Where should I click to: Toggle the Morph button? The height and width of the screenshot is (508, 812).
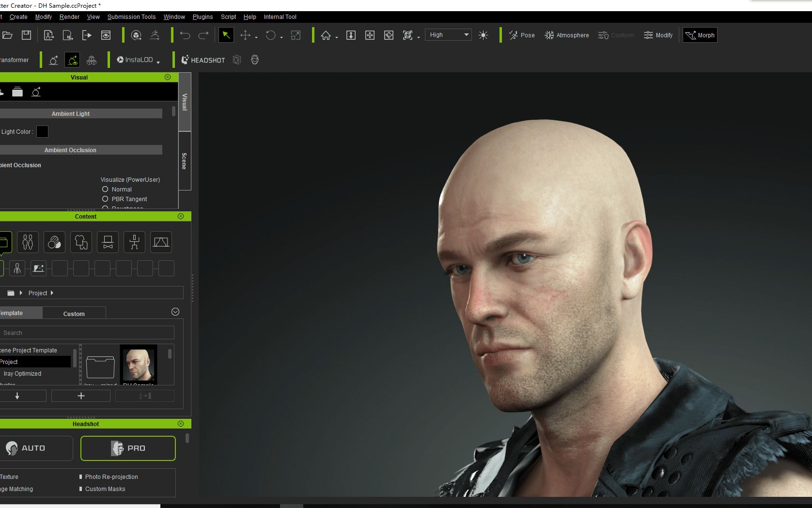[x=700, y=35]
